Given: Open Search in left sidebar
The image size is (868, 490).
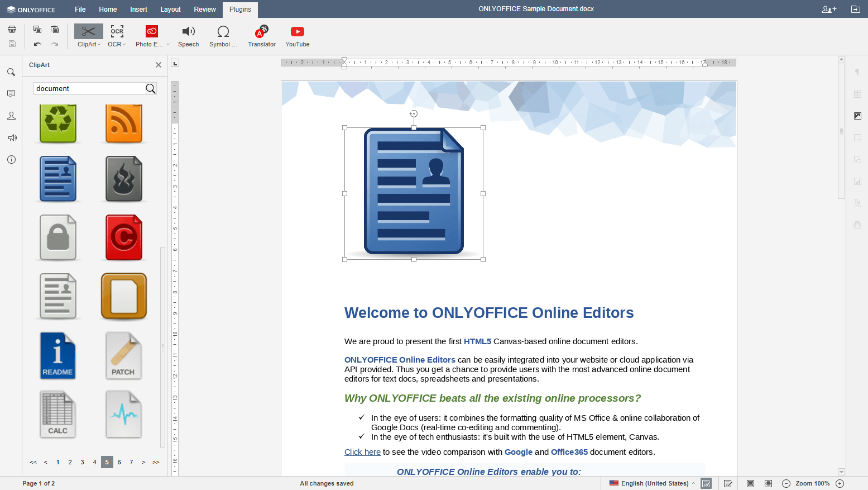Looking at the screenshot, I should pyautogui.click(x=11, y=72).
